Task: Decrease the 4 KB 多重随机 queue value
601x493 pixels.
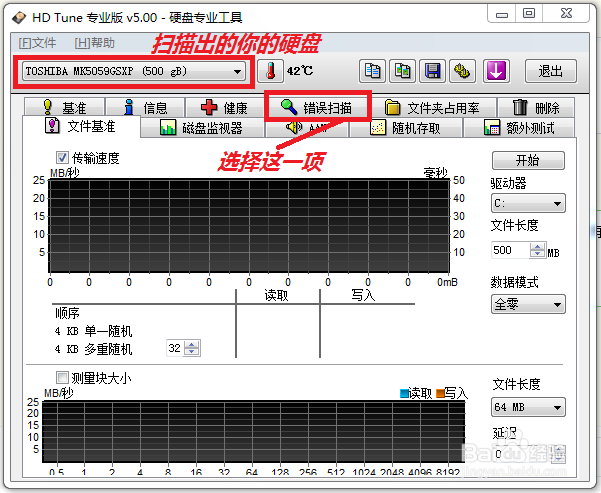Action: 192,352
